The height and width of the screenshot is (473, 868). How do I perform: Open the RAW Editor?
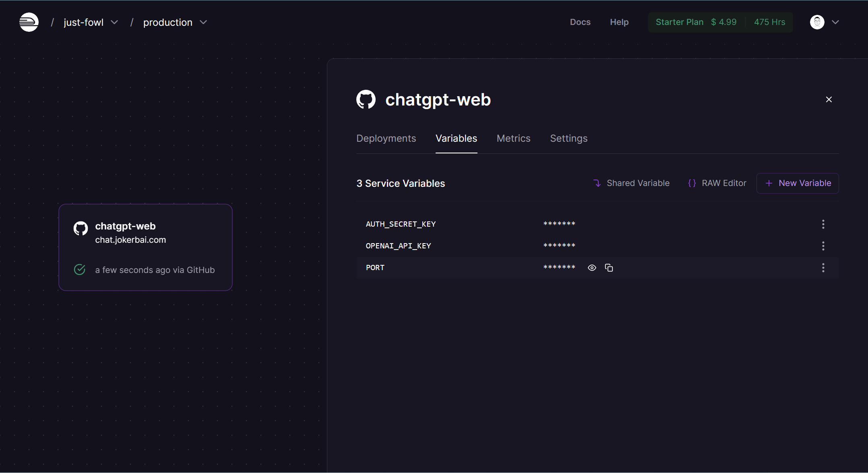pos(717,183)
